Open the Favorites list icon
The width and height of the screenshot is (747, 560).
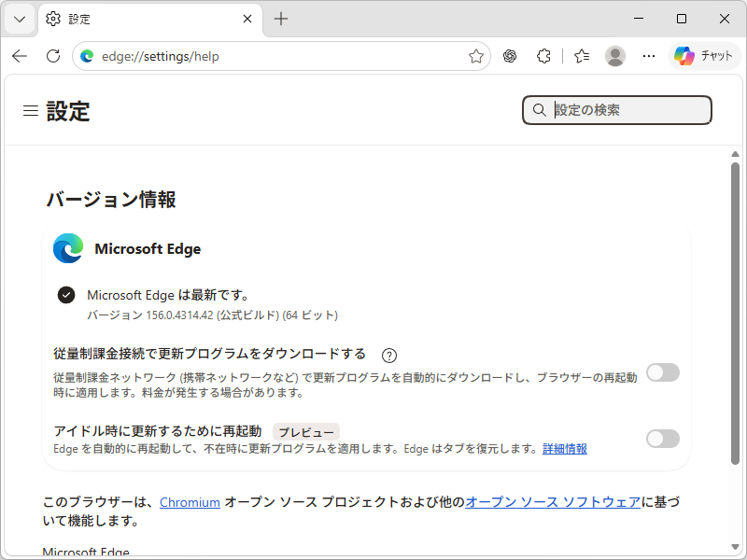(x=582, y=56)
